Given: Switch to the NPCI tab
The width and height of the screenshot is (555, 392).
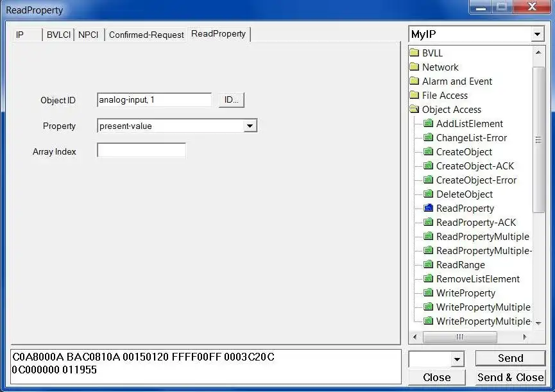Looking at the screenshot, I should pos(89,35).
